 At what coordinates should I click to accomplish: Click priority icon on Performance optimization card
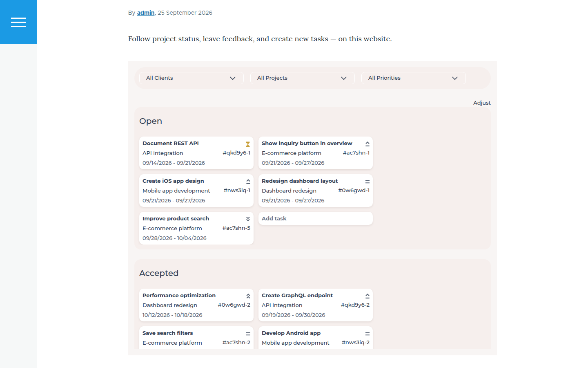point(248,296)
